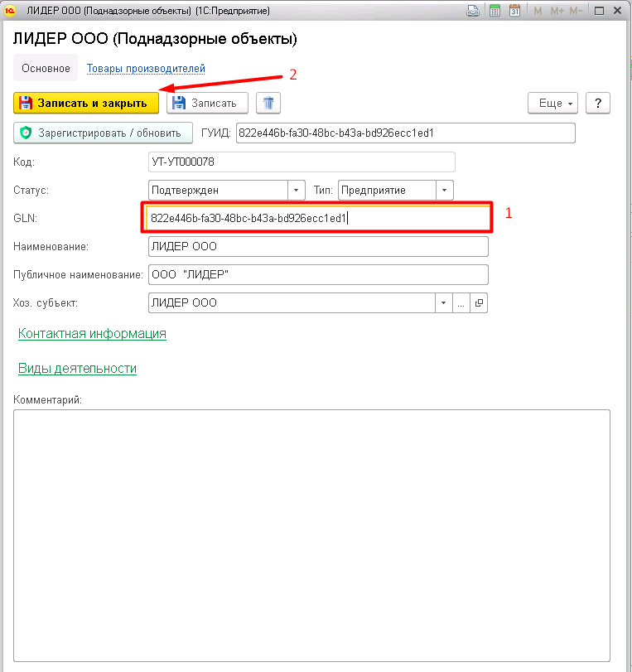Click Зарегистрировать / обновить button
This screenshot has height=672, width=632.
tap(103, 133)
